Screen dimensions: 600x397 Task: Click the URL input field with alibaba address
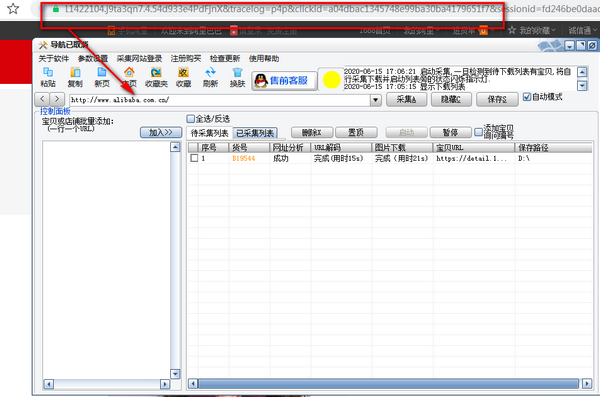click(220, 100)
